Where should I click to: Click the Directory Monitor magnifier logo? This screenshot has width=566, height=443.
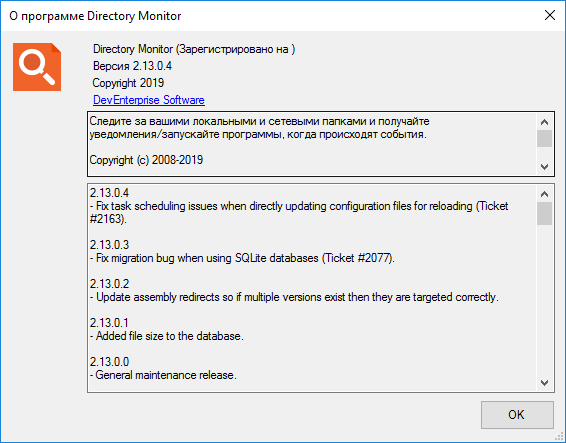tap(37, 67)
